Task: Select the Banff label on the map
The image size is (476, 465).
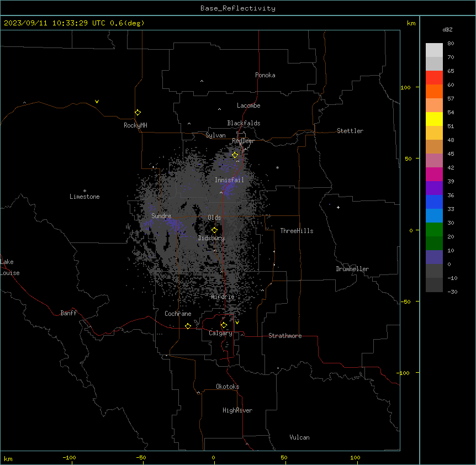Action: [68, 313]
